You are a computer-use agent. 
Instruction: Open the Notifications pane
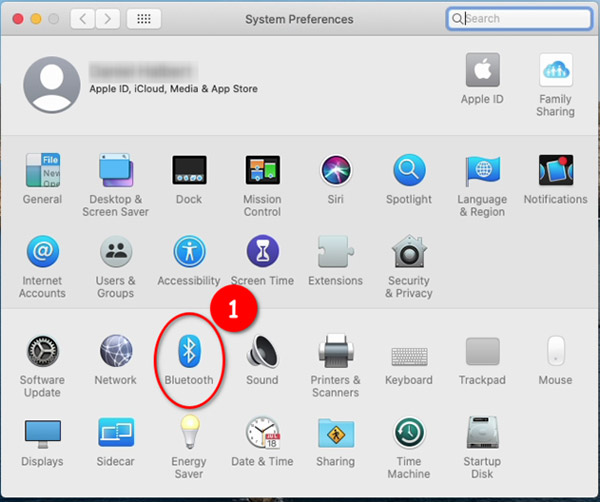coord(555,171)
